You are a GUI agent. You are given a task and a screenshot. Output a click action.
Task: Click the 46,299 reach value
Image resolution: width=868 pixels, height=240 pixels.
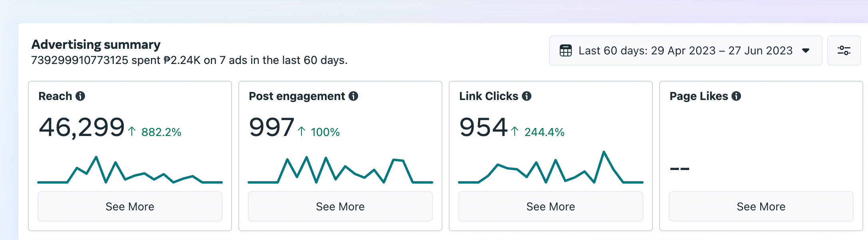pyautogui.click(x=81, y=128)
